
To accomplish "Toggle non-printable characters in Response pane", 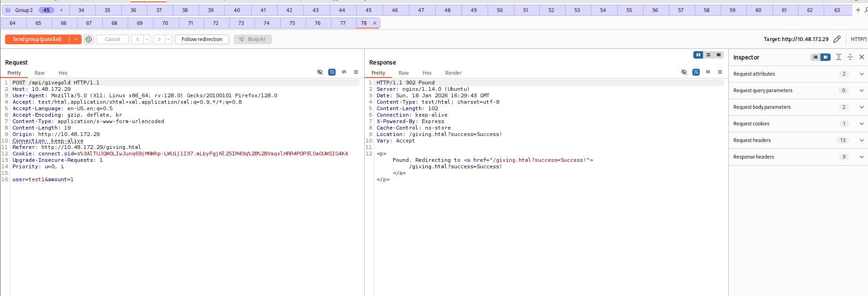I will (x=708, y=72).
